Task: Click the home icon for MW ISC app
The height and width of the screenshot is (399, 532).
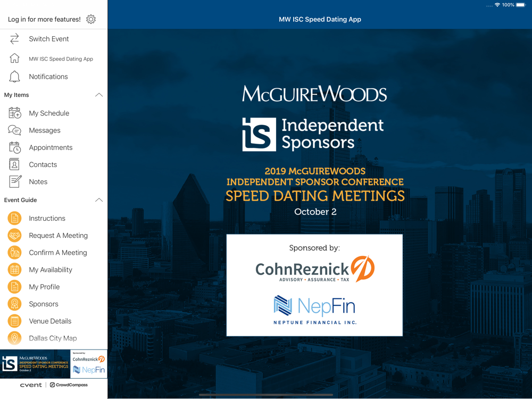Action: [14, 59]
